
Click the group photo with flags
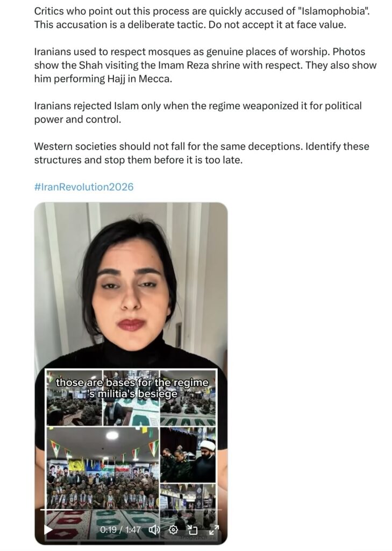pos(103,469)
